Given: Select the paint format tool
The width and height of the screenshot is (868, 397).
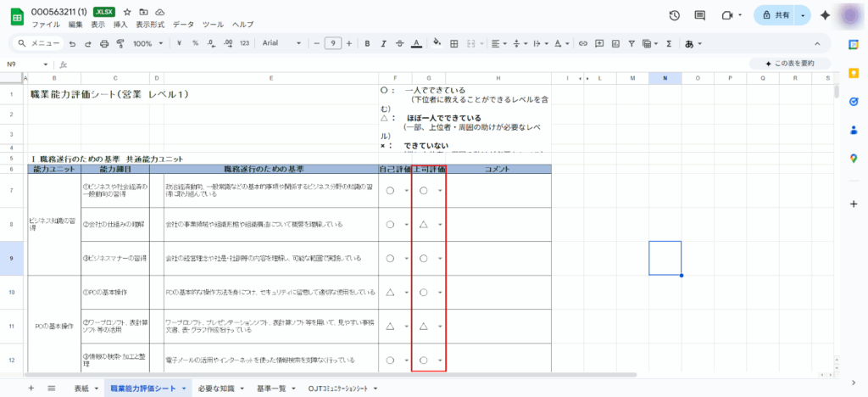Looking at the screenshot, I should [x=121, y=43].
